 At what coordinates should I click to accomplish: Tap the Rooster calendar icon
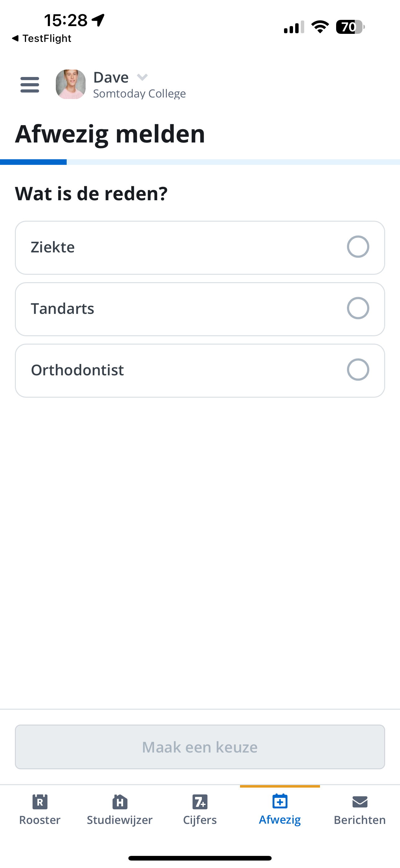(40, 802)
